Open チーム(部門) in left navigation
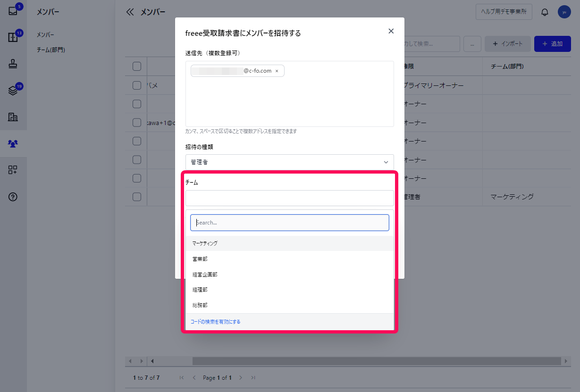Viewport: 580px width, 392px height. click(51, 50)
